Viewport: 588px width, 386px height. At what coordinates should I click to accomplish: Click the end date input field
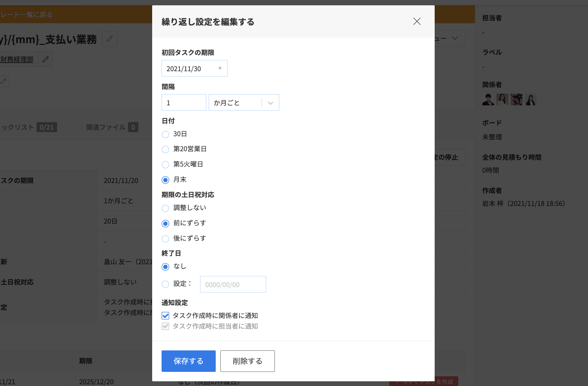click(x=232, y=284)
